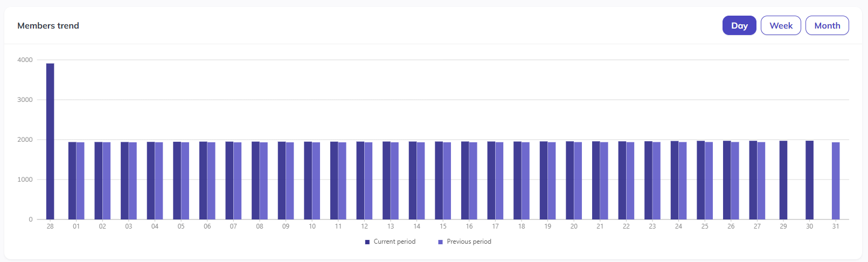Screen dimensions: 868x262
Task: Click the current period bar for day 30
Action: coord(809,180)
